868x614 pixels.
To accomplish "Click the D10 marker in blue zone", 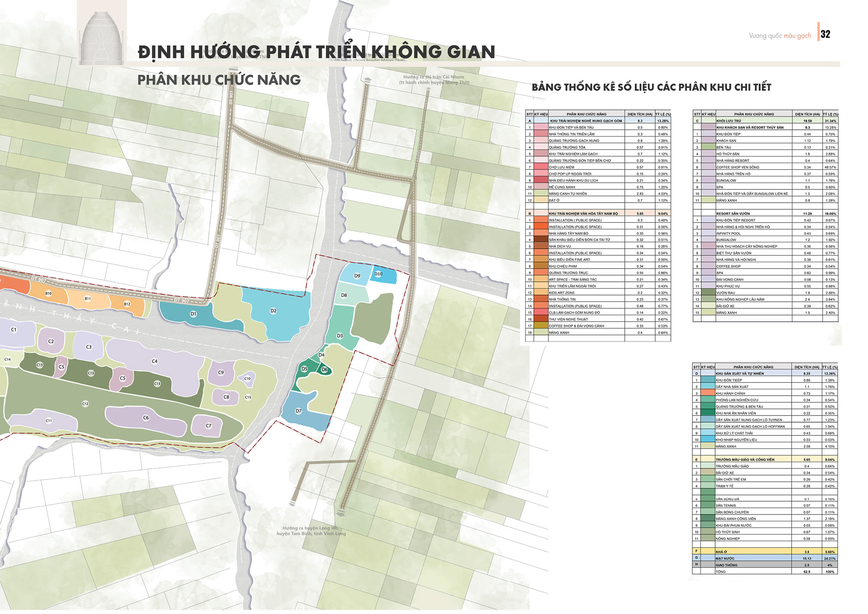I will (x=378, y=274).
